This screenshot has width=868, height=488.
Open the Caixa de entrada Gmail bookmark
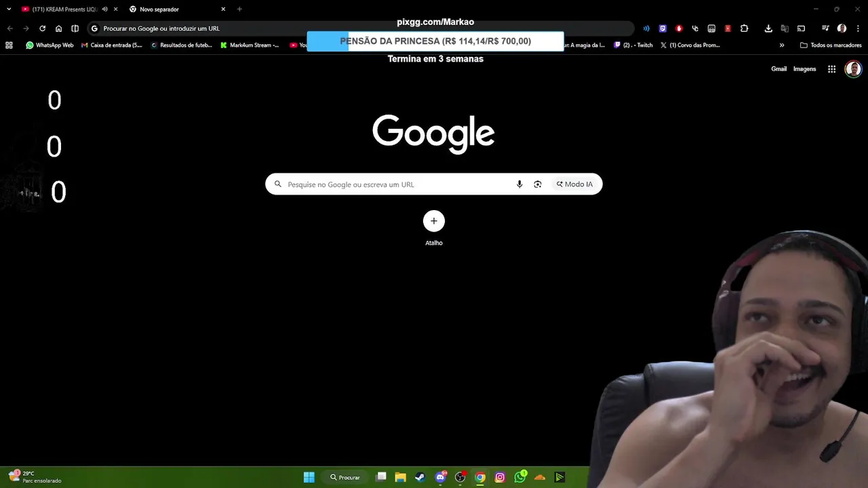pyautogui.click(x=112, y=45)
